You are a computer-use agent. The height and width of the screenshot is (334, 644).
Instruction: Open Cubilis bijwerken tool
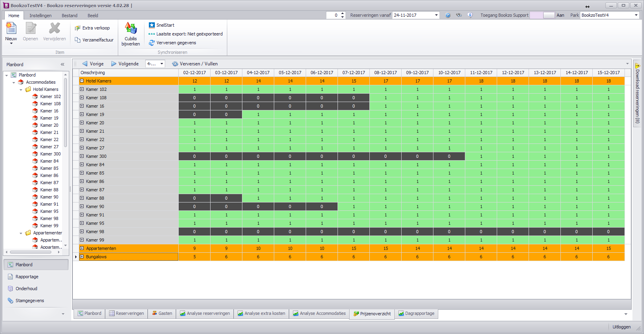click(x=131, y=34)
